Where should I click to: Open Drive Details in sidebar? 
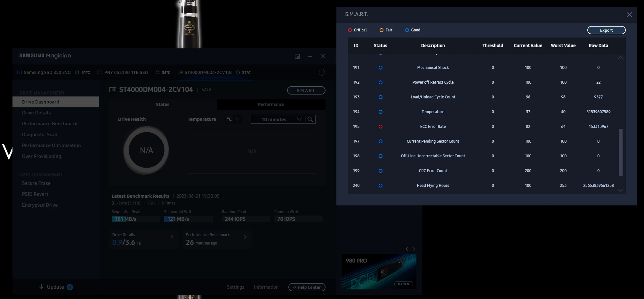[x=36, y=113]
